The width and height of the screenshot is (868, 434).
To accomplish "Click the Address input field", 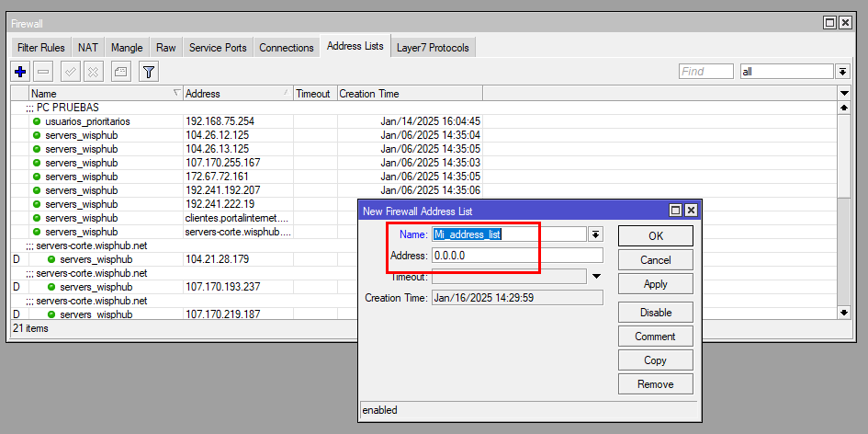I will [517, 256].
